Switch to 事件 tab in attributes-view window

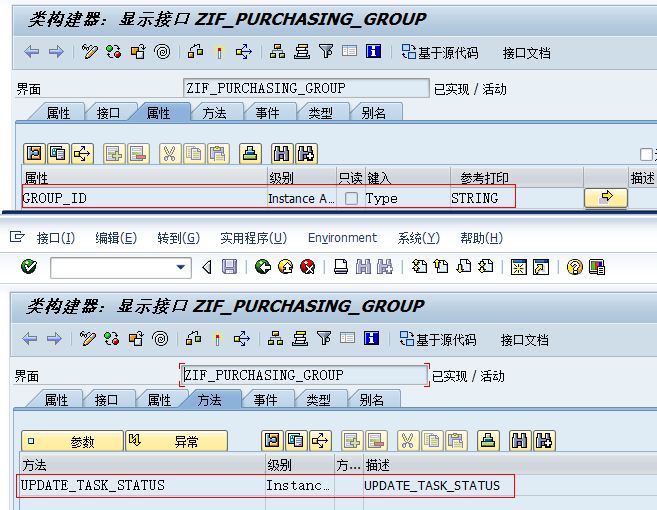[x=267, y=113]
